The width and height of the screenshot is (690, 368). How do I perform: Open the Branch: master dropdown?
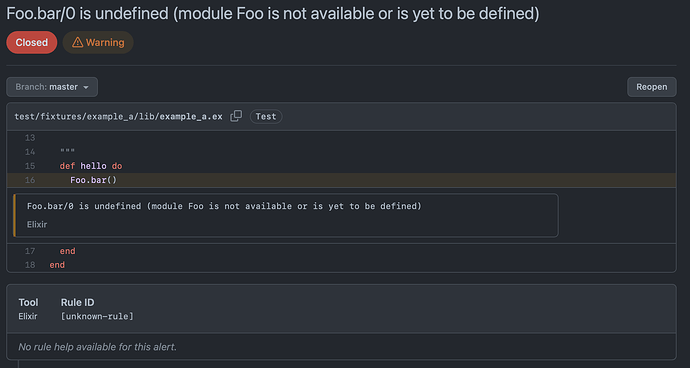52,87
